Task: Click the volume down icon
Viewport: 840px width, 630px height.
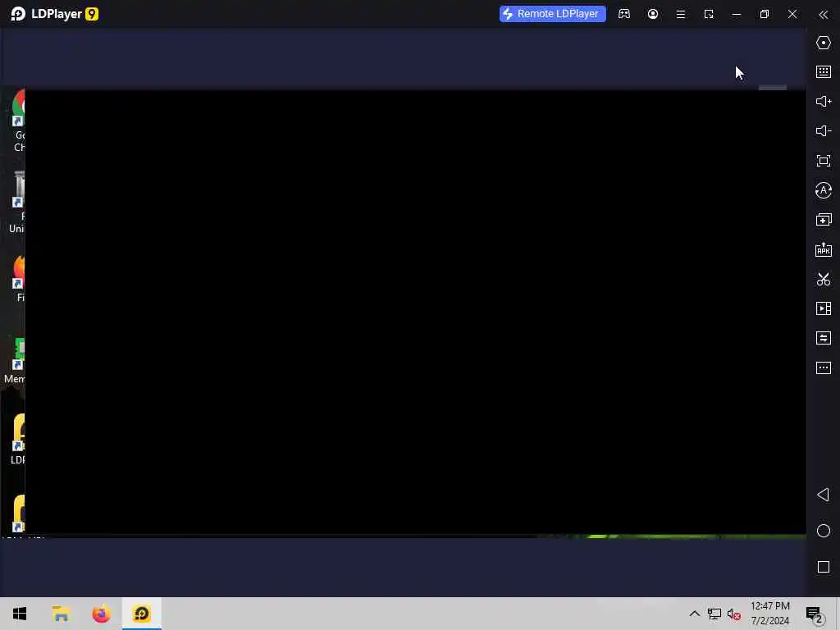Action: click(x=824, y=130)
